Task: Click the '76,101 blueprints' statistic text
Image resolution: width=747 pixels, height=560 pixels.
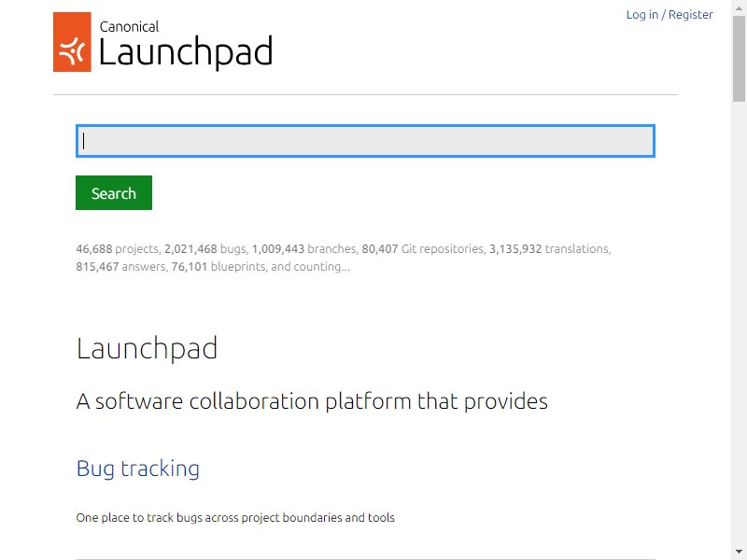Action: [219, 267]
